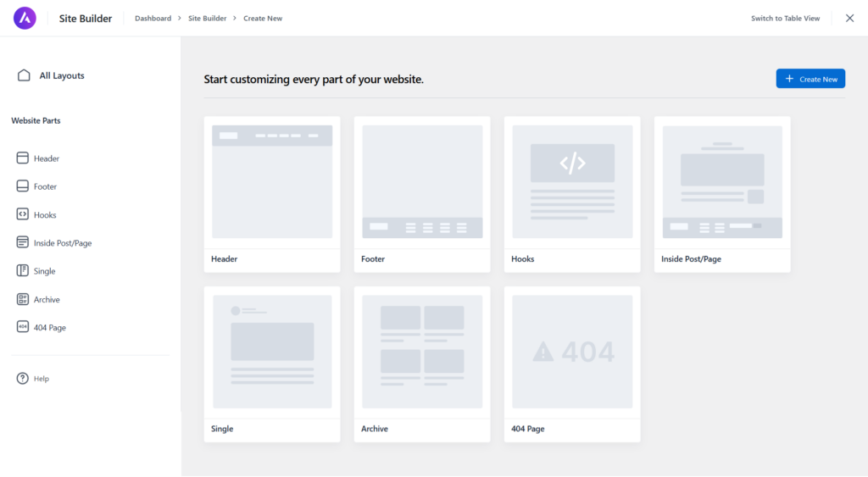868x477 pixels.
Task: Choose the 404 Page layout thumbnail
Action: tap(572, 352)
